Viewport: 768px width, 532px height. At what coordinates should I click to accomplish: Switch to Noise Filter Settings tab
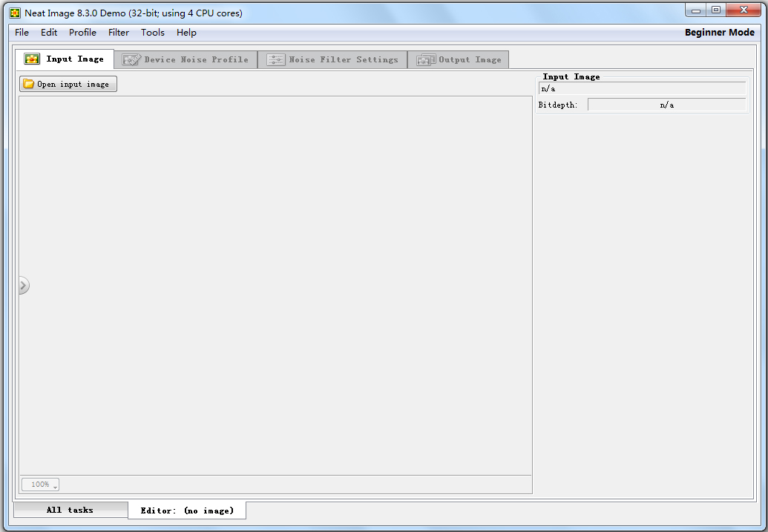(x=332, y=60)
